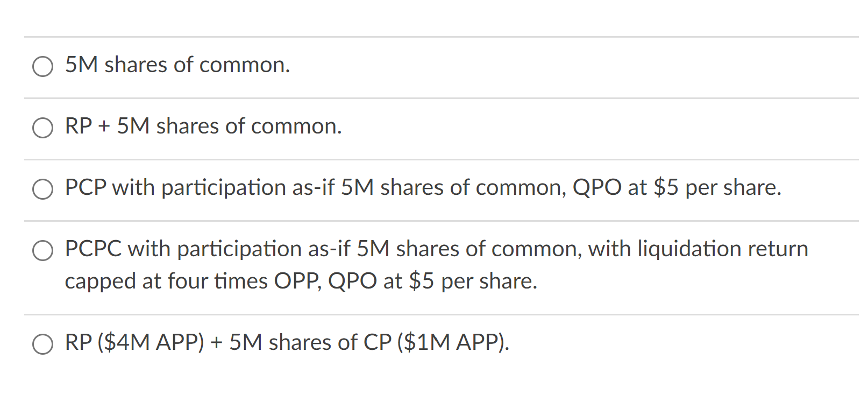
Task: Choose the "RP + 5M shares of common" option
Action: tap(43, 128)
